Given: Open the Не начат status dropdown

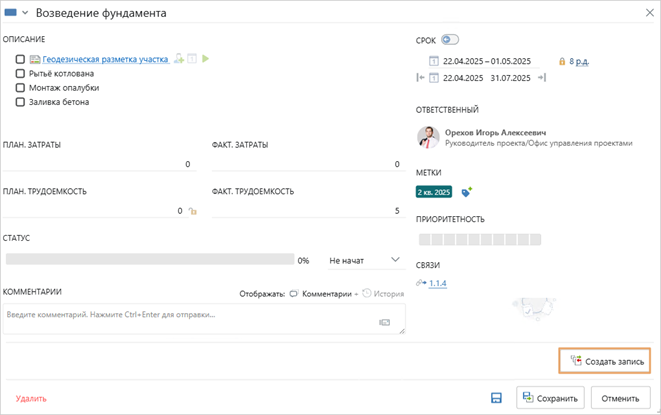Looking at the screenshot, I should (x=366, y=260).
